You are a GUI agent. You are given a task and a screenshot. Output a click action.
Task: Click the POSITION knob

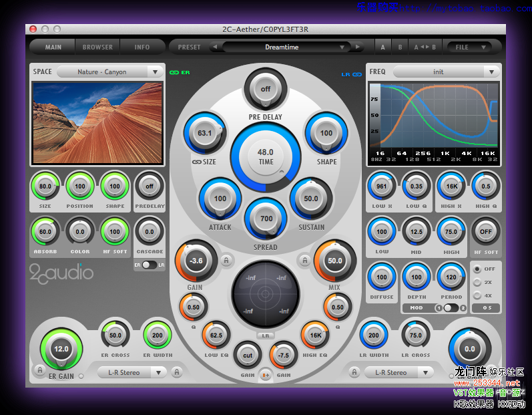point(79,186)
